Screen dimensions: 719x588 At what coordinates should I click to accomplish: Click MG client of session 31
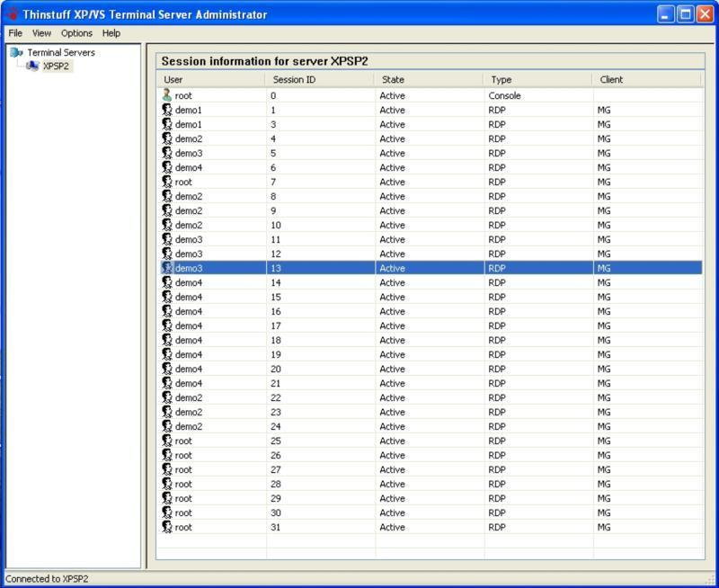(604, 527)
